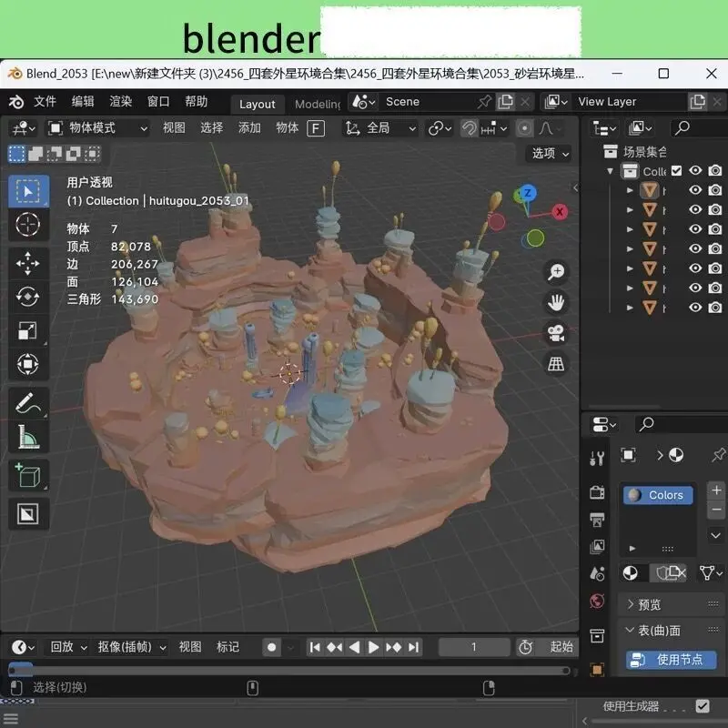The height and width of the screenshot is (728, 728).
Task: Switch to the Modeling workspace tab
Action: coord(318,104)
